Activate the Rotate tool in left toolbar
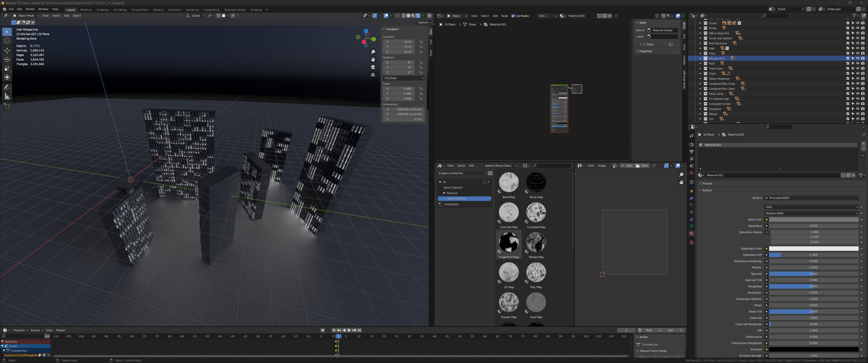This screenshot has height=363, width=868. (x=7, y=59)
